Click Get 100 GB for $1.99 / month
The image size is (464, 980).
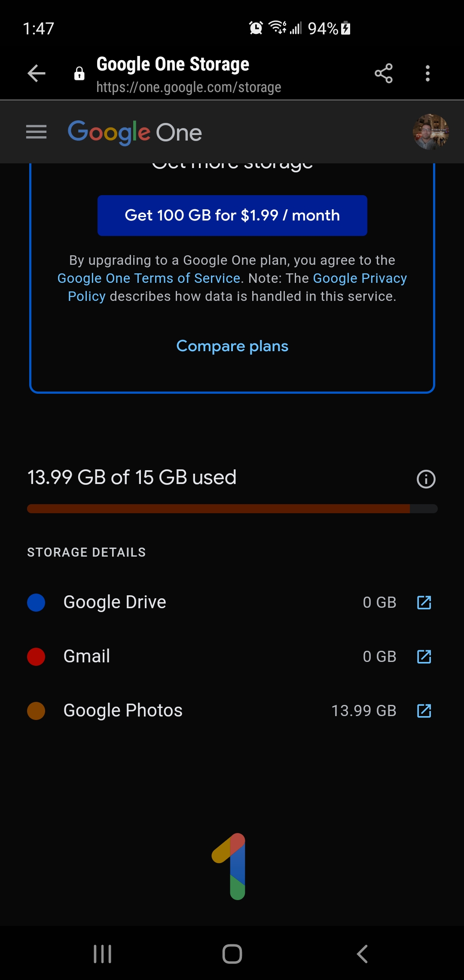232,215
